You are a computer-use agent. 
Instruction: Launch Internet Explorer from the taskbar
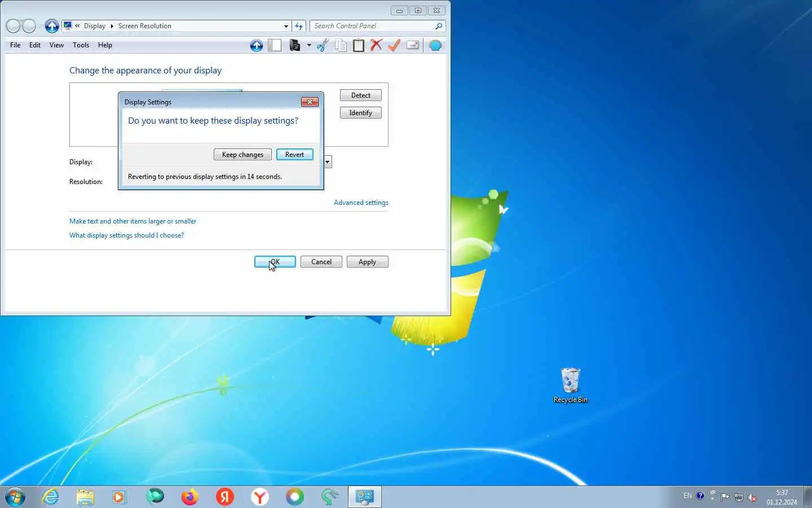[x=51, y=497]
